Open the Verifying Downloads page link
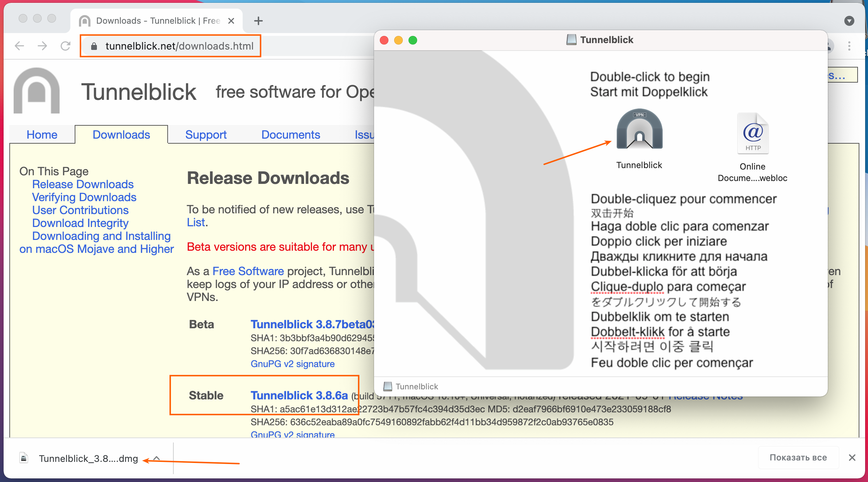Image resolution: width=868 pixels, height=482 pixels. point(84,197)
